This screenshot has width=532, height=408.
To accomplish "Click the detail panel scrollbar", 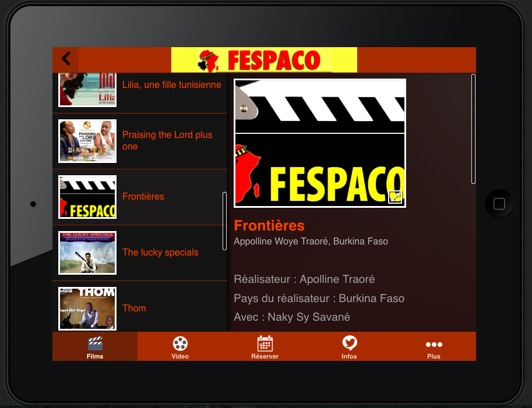I will tap(473, 129).
